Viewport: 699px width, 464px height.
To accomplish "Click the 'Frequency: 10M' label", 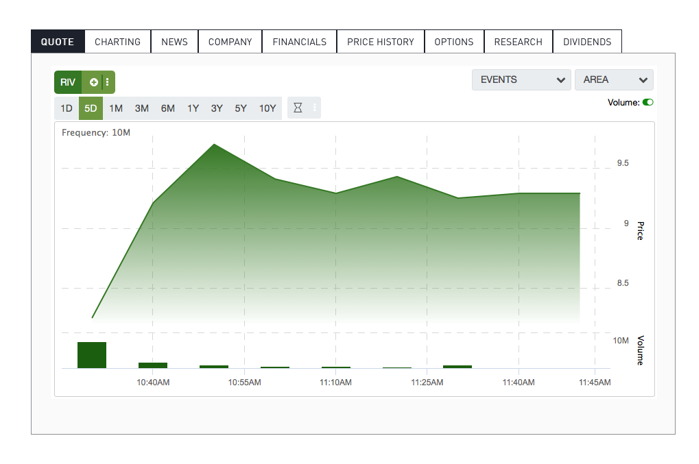I will click(96, 132).
